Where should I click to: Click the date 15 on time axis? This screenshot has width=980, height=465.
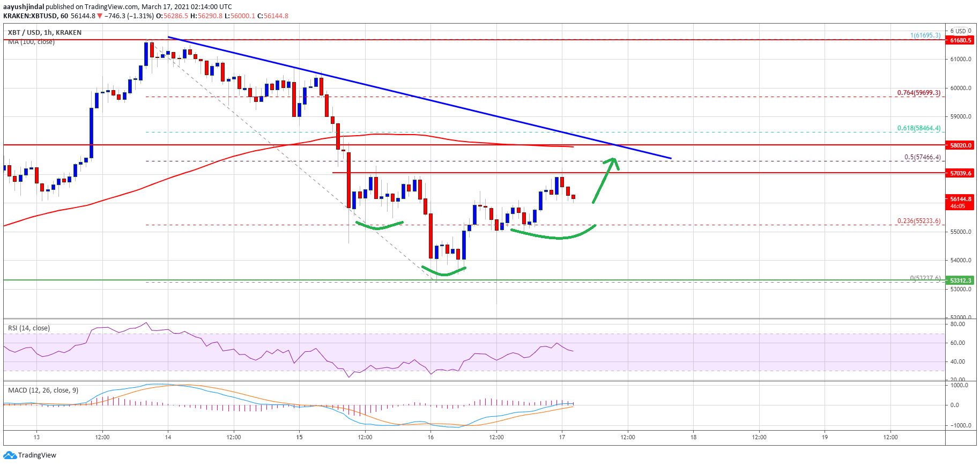[x=299, y=437]
